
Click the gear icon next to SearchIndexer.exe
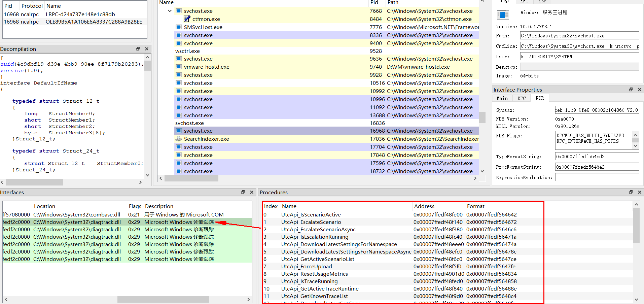[x=178, y=139]
